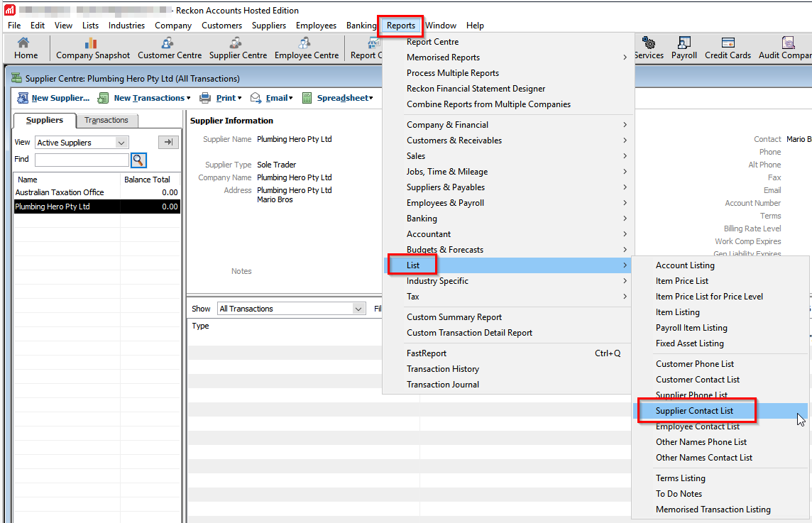This screenshot has width=812, height=523.
Task: Open the Lists menu
Action: pyautogui.click(x=90, y=26)
